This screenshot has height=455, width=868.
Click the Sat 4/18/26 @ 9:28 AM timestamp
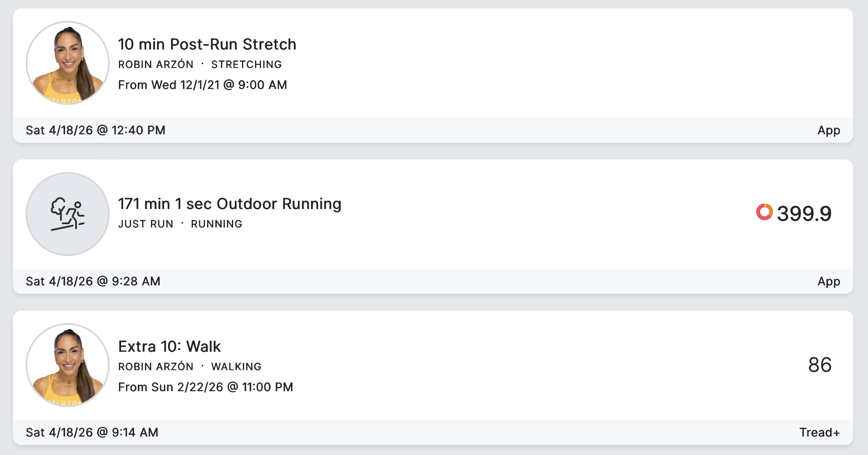click(x=93, y=281)
